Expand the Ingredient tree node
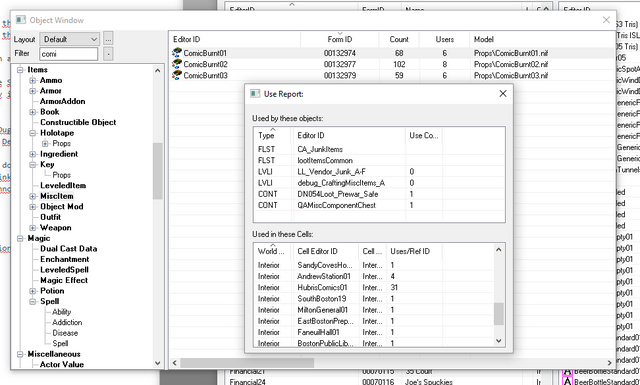Image resolution: width=640 pixels, height=385 pixels. tap(33, 154)
